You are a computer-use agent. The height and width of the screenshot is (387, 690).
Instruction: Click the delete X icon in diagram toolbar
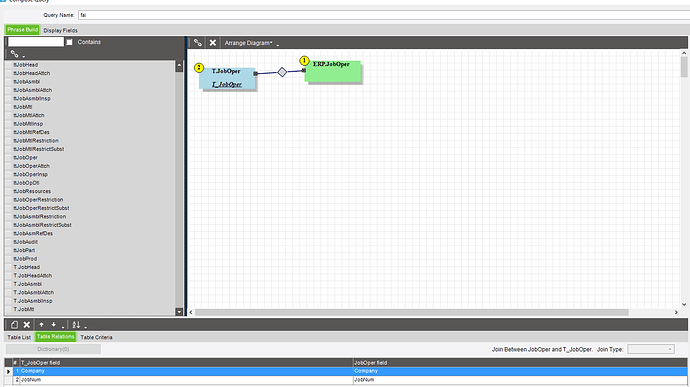pyautogui.click(x=213, y=43)
